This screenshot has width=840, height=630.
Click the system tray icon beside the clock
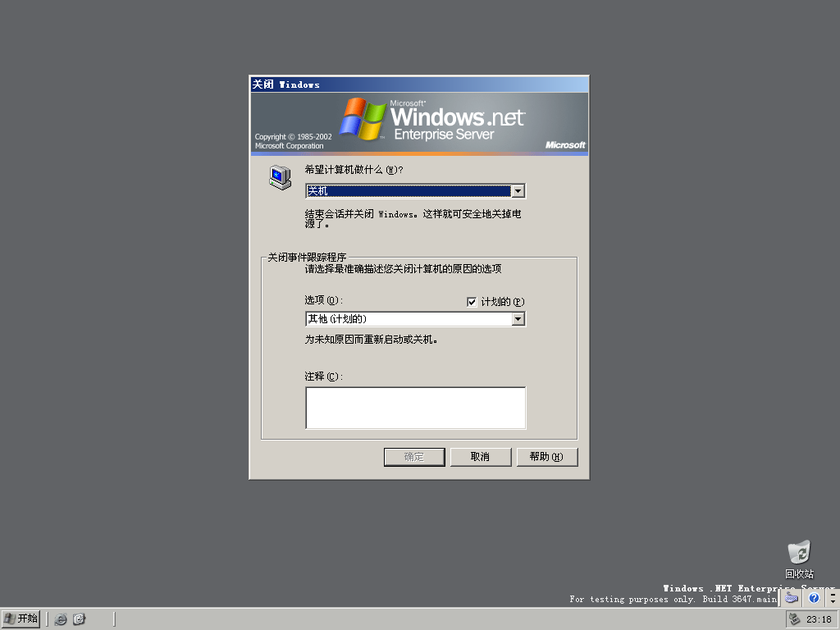[795, 619]
